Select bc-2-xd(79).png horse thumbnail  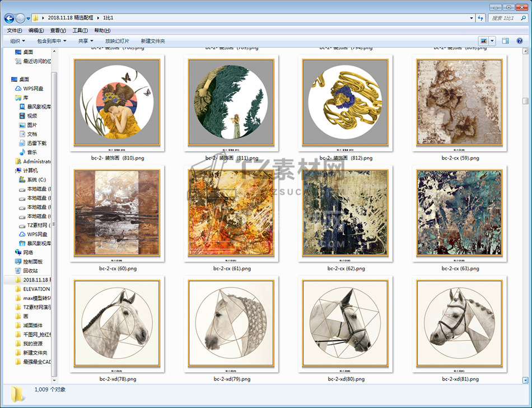tap(231, 323)
